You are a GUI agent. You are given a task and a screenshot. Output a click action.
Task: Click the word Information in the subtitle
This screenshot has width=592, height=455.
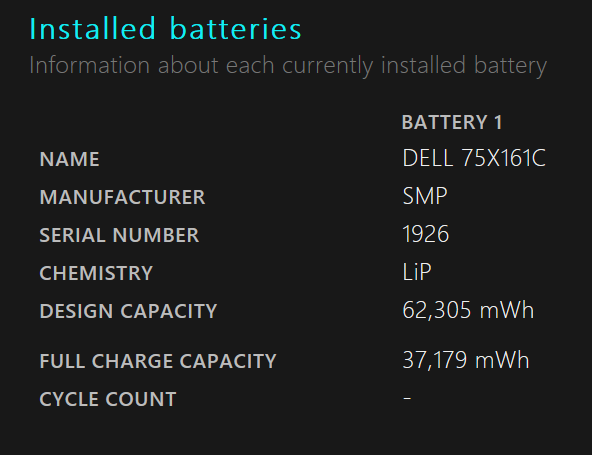tap(89, 65)
